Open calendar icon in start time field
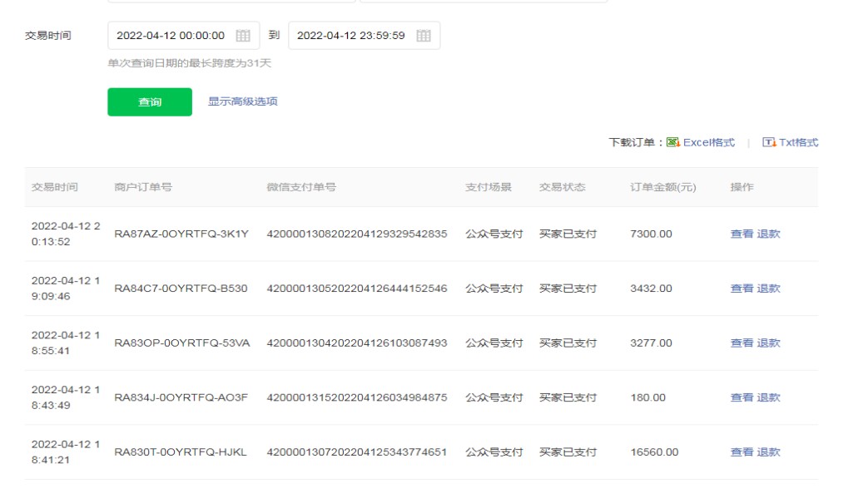The image size is (868, 503). 243,36
